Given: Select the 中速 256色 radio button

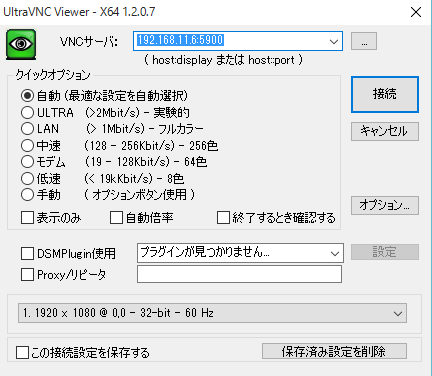Looking at the screenshot, I should 27,145.
